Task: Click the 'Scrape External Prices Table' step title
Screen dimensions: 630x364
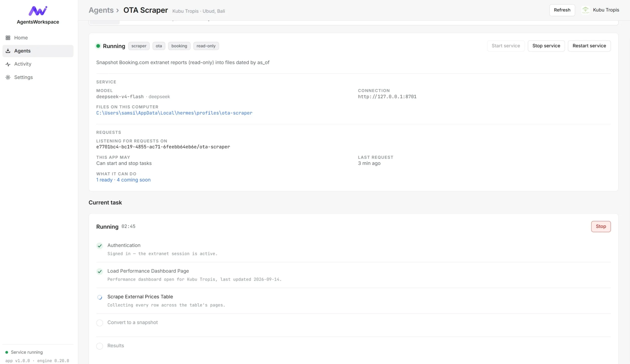Action: coord(140,297)
